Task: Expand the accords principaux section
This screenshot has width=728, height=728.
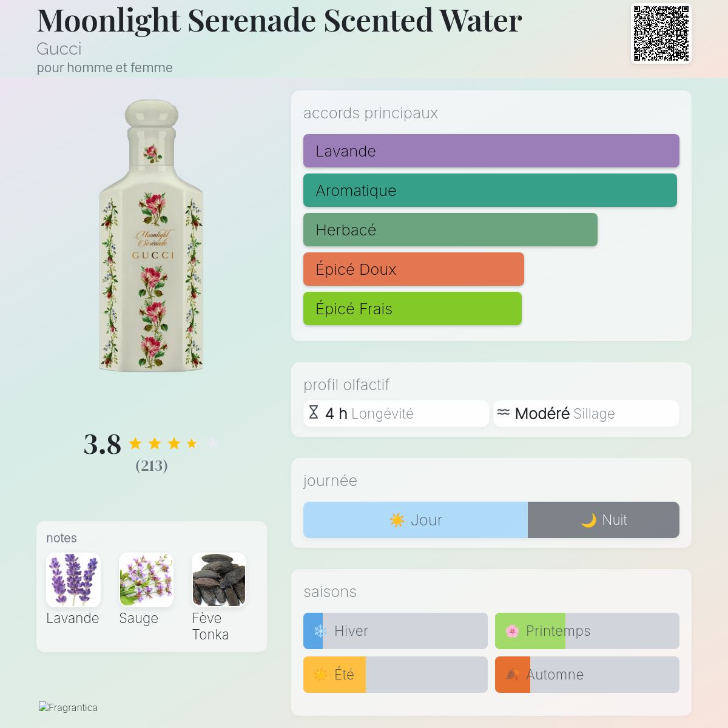Action: (x=370, y=113)
